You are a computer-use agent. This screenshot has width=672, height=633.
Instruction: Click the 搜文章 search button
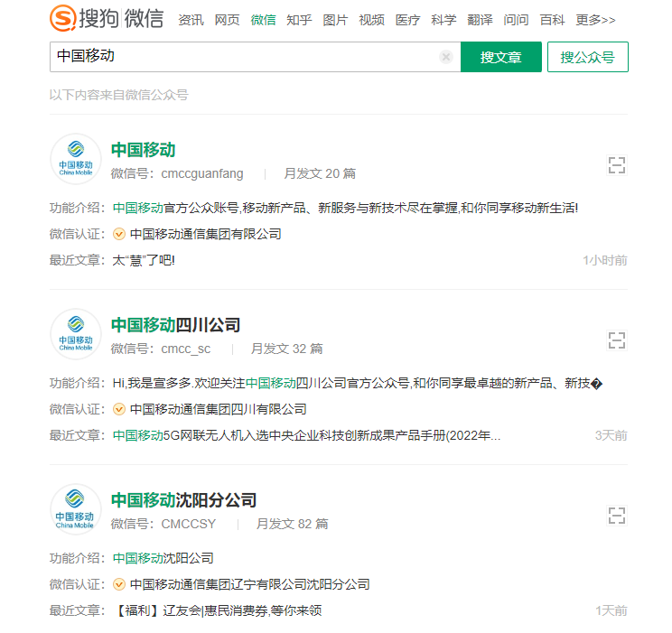(501, 57)
